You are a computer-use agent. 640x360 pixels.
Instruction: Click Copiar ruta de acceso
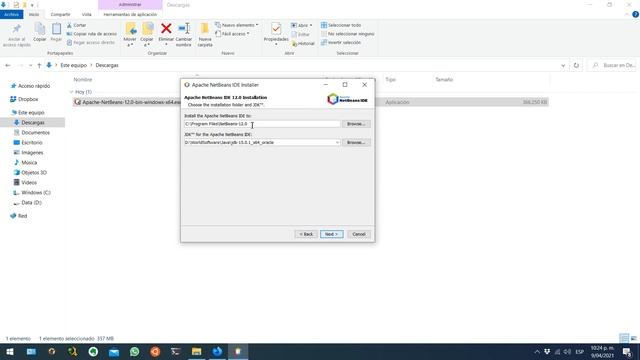pos(91,34)
